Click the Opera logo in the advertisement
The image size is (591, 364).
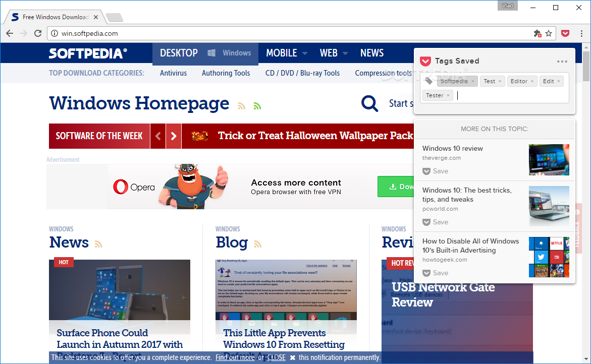[x=134, y=187]
